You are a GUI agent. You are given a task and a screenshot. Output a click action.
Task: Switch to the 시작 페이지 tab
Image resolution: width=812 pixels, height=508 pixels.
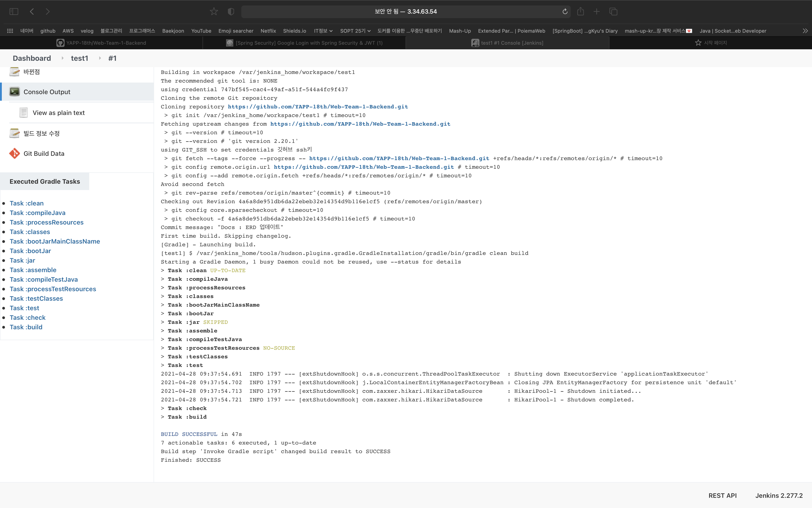[711, 43]
